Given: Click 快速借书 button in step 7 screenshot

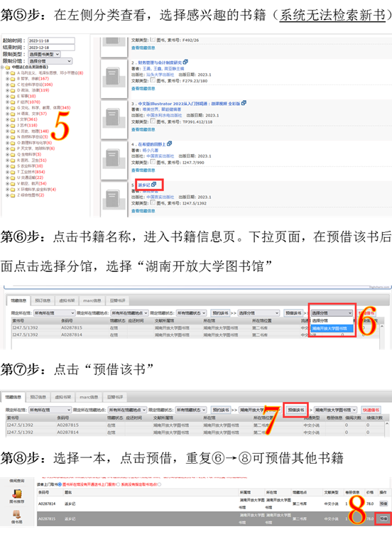Looking at the screenshot, I should (371, 410).
